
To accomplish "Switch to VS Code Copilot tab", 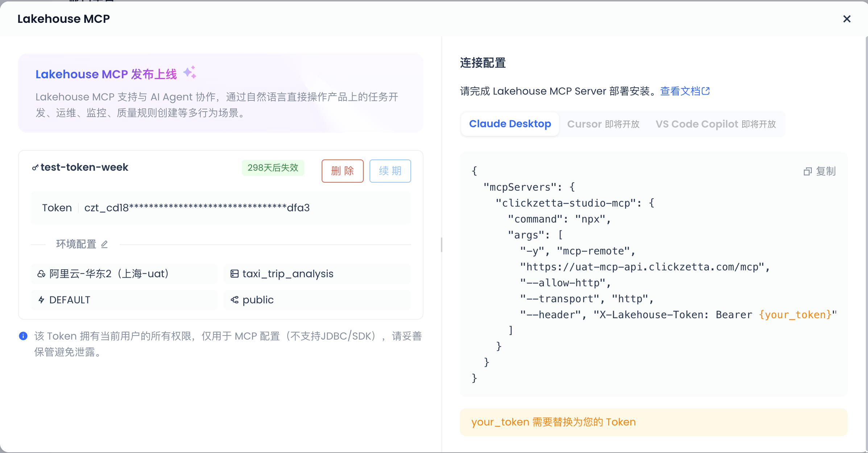I will (715, 124).
